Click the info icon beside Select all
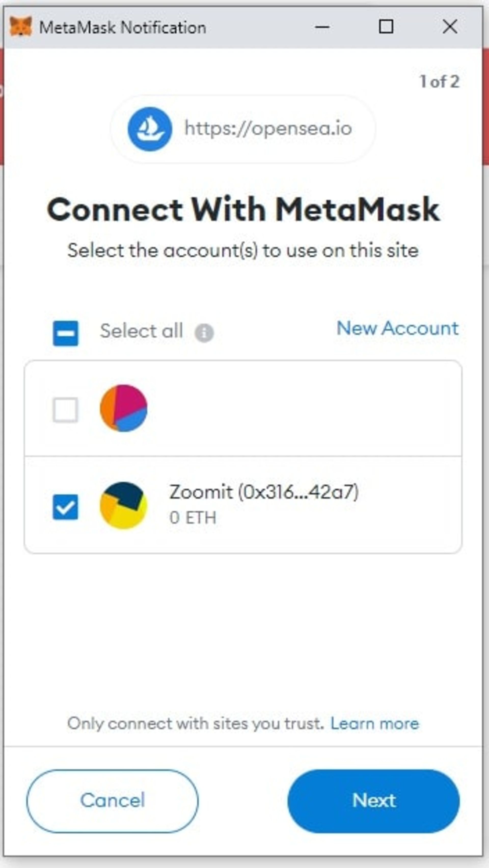This screenshot has height=868, width=489. point(204,333)
